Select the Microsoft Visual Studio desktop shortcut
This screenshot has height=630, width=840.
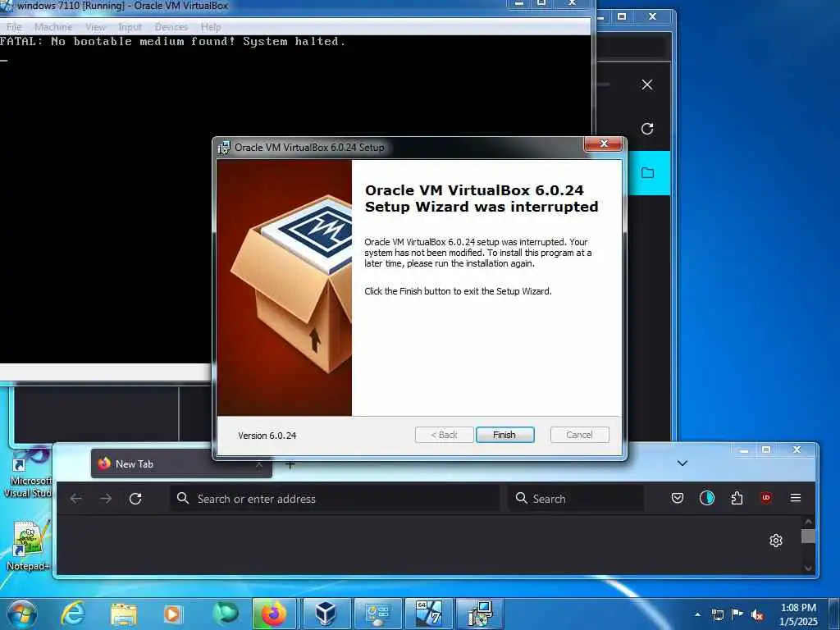[x=27, y=473]
